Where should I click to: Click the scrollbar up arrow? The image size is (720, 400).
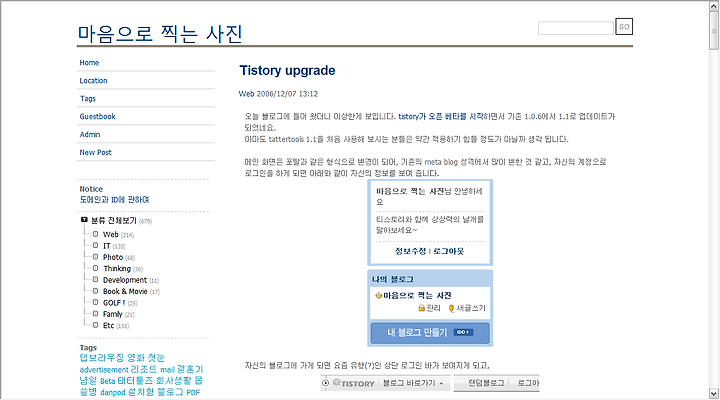[x=714, y=6]
